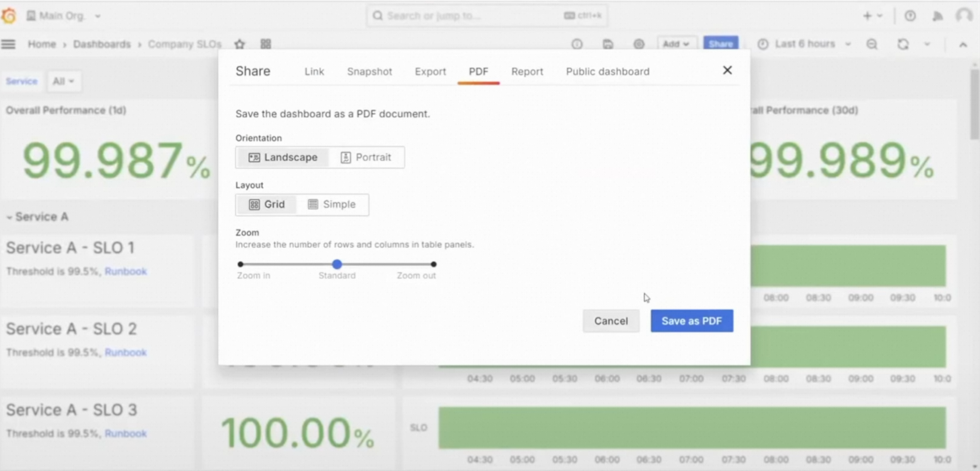Image resolution: width=980 pixels, height=471 pixels.
Task: Open dashboard settings gear icon
Action: point(639,44)
